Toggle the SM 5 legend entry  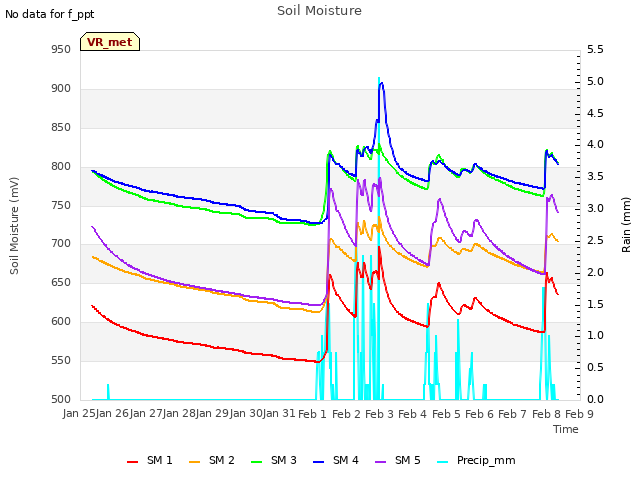coord(398,460)
